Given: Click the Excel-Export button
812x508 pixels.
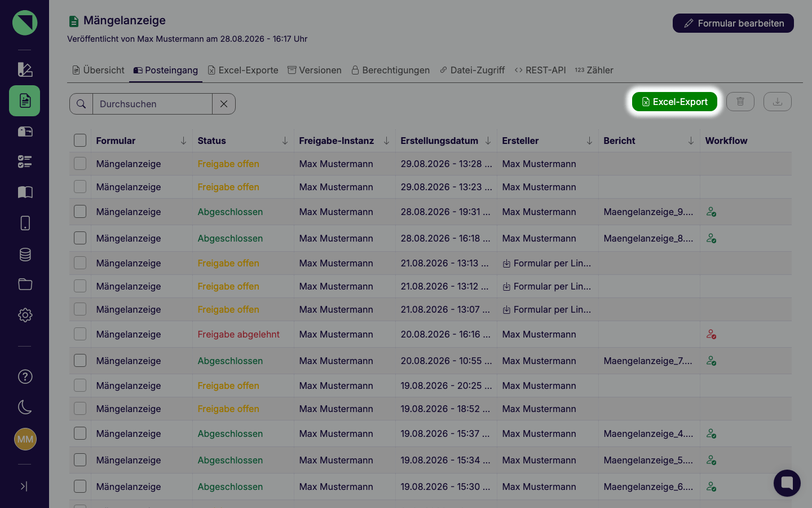Looking at the screenshot, I should tap(674, 102).
